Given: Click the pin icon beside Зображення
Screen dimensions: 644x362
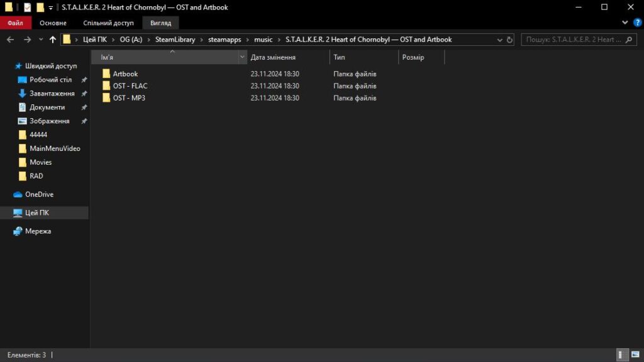Looking at the screenshot, I should point(84,121).
